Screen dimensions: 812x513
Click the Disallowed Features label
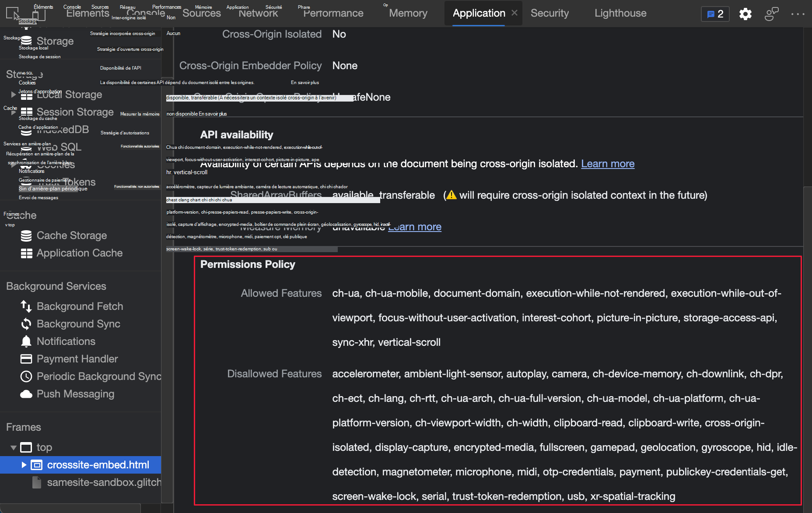274,374
